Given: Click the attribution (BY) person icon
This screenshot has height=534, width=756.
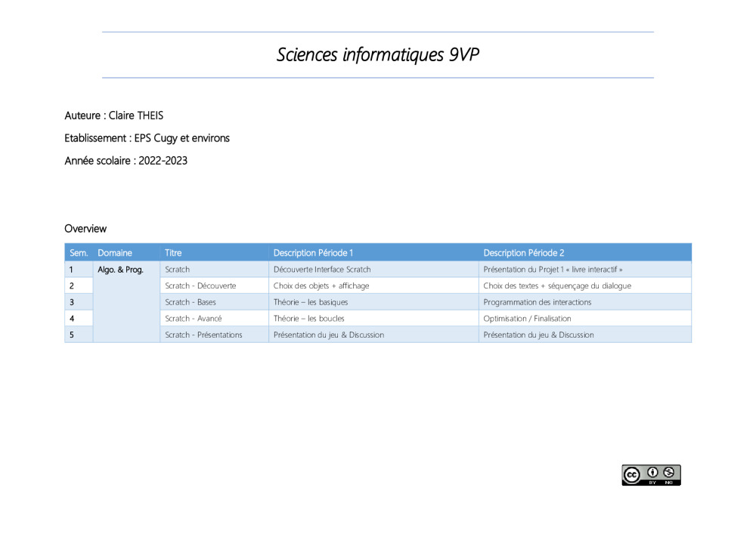Looking at the screenshot, I should pyautogui.click(x=652, y=472).
